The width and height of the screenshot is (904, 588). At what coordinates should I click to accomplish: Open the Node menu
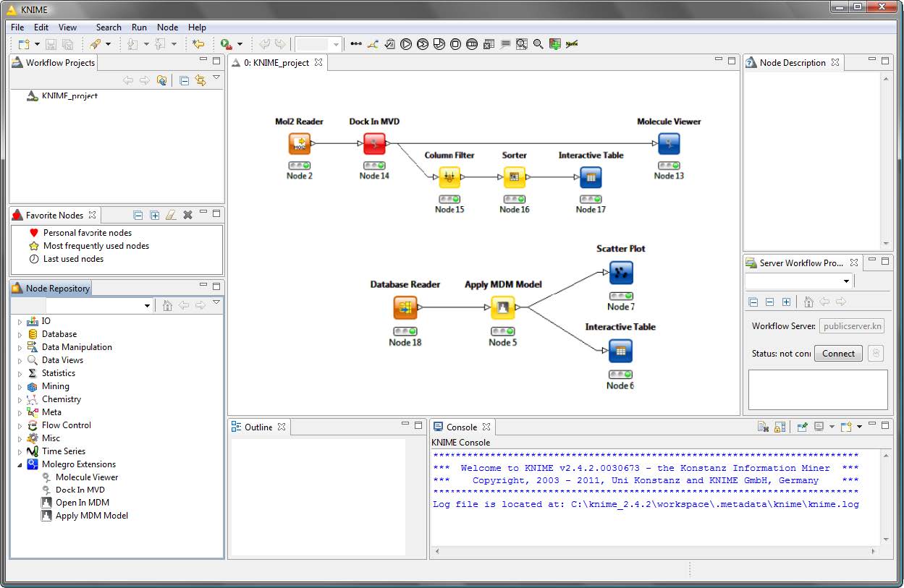[167, 27]
